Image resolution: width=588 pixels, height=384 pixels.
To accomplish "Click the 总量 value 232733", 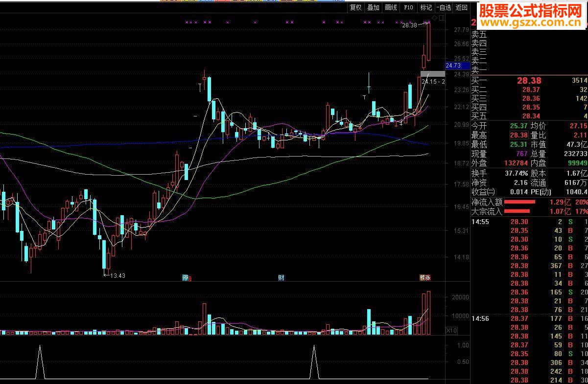I will pos(575,154).
